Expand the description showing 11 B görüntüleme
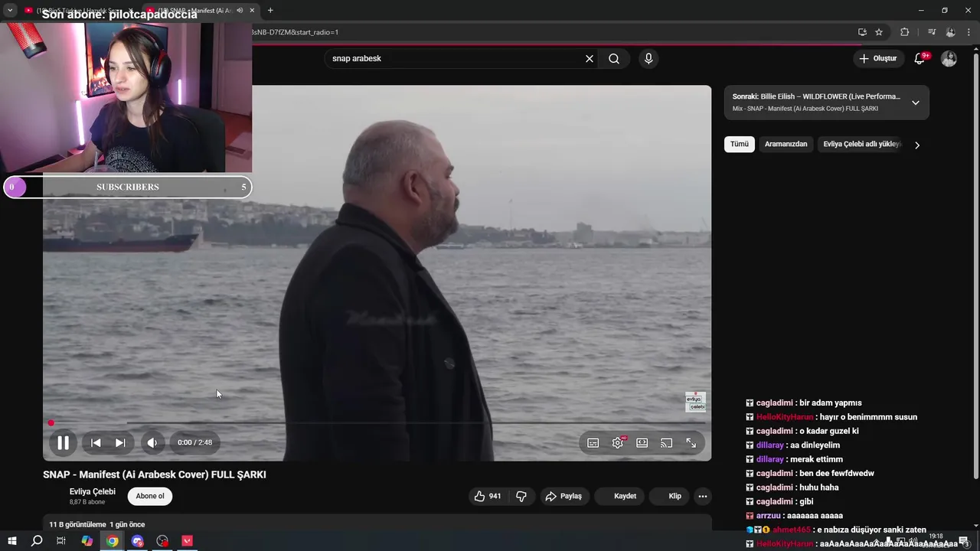This screenshot has height=551, width=980. coord(377,525)
